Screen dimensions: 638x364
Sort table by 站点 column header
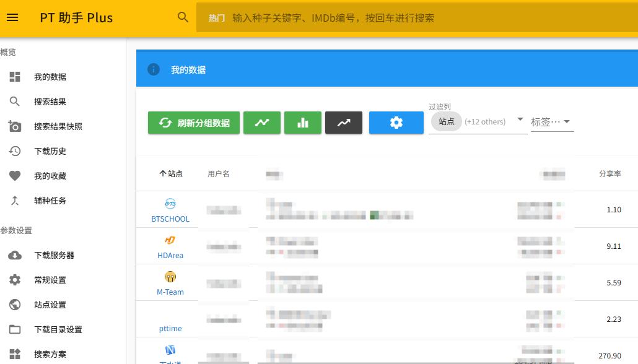(171, 174)
